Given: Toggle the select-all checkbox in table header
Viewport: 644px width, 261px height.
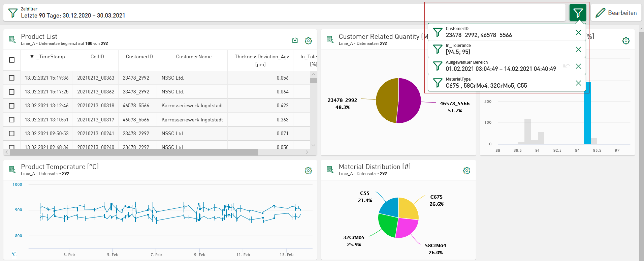Looking at the screenshot, I should point(12,60).
